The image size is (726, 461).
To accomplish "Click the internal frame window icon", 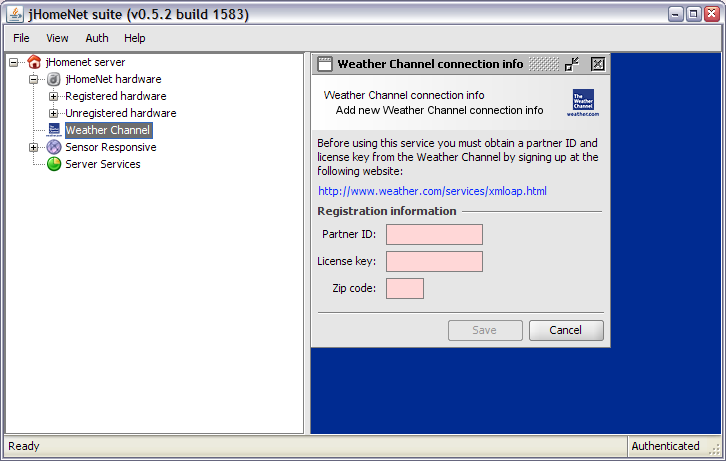I will [325, 64].
